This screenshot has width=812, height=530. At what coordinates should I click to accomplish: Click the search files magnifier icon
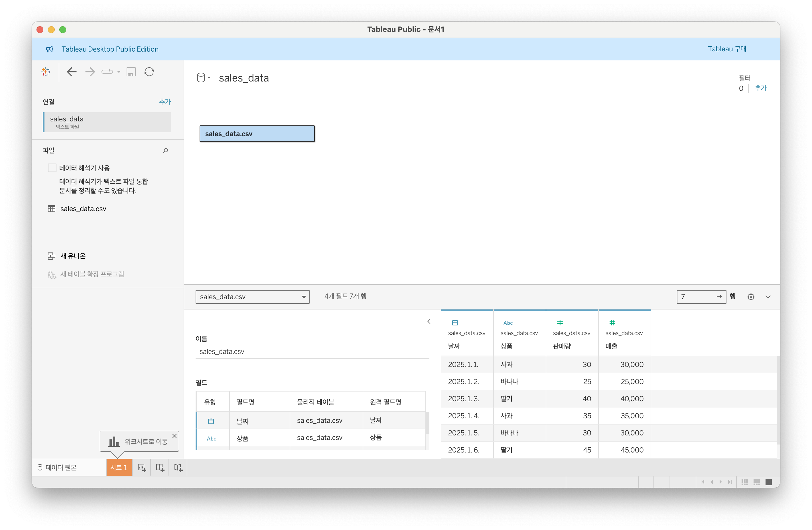(165, 150)
